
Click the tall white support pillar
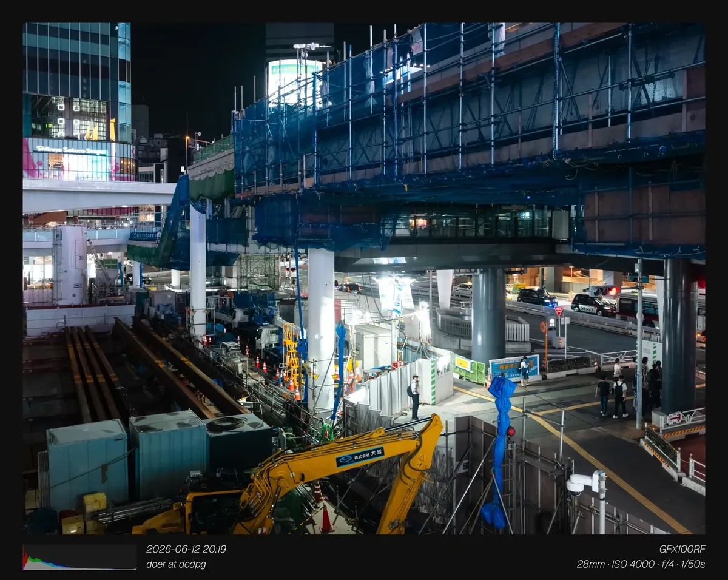(321, 328)
